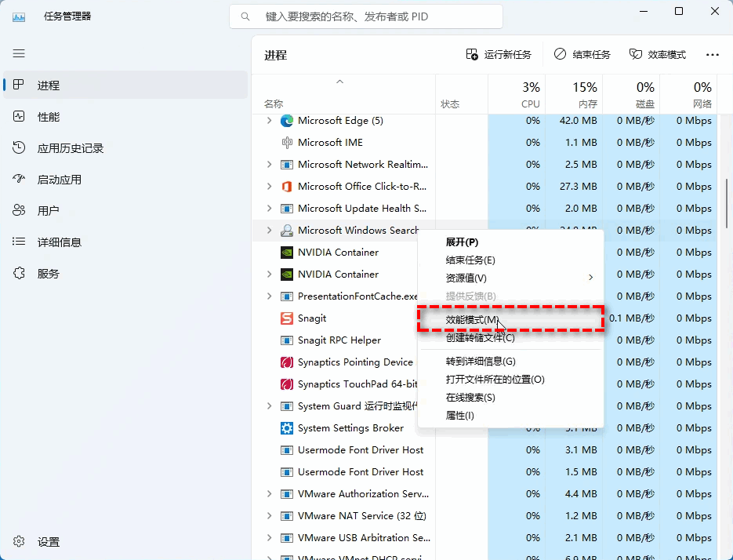This screenshot has height=560, width=733.
Task: Click the first NVIDIA Container icon
Action: tap(287, 253)
